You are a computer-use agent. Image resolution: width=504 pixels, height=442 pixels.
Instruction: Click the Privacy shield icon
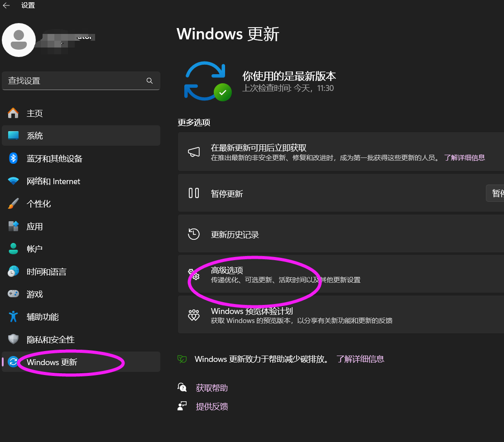click(13, 339)
